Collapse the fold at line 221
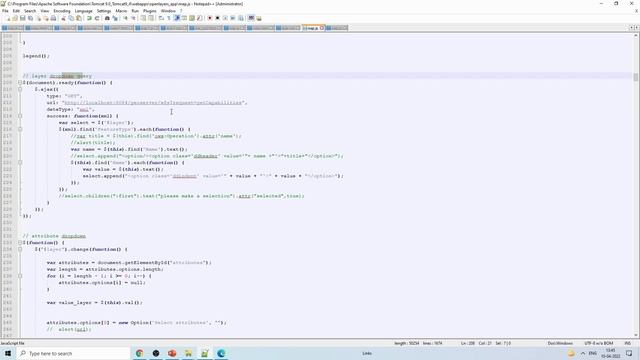Viewport: 640px width, 360px height. (20, 162)
